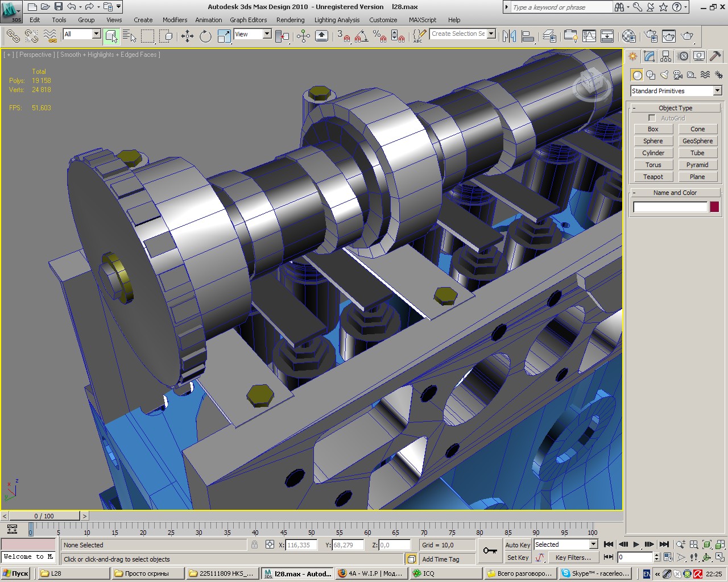Open the Graph Editors menu
Image resolution: width=728 pixels, height=582 pixels.
[249, 20]
